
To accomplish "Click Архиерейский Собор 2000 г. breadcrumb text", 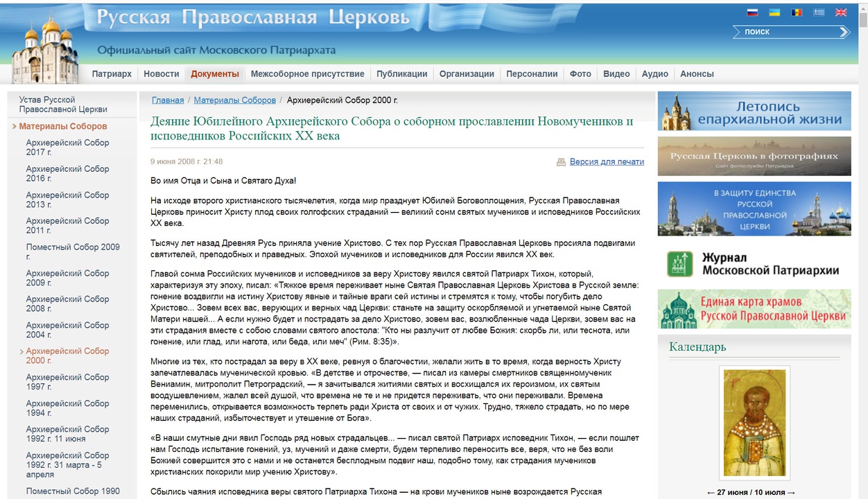I will pos(342,100).
